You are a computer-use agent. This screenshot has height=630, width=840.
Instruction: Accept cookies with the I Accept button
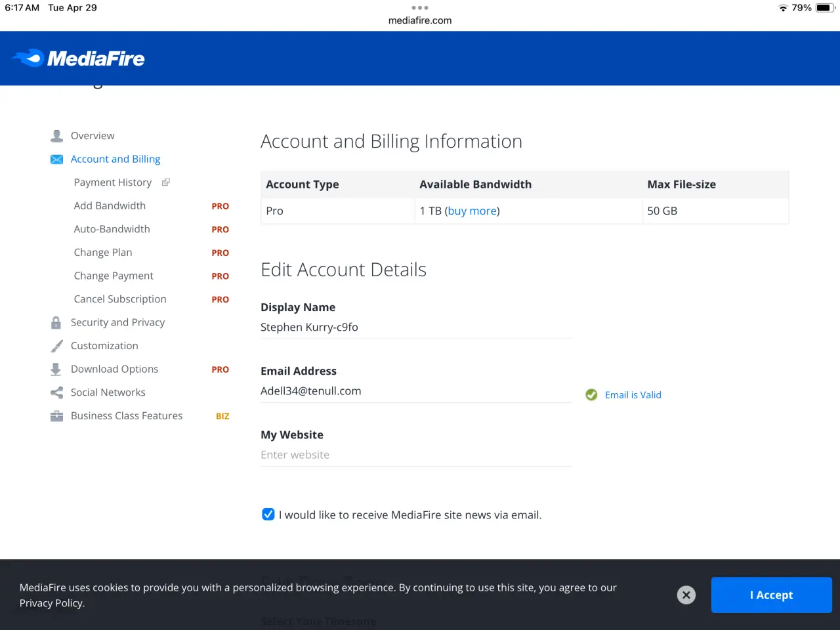click(772, 595)
